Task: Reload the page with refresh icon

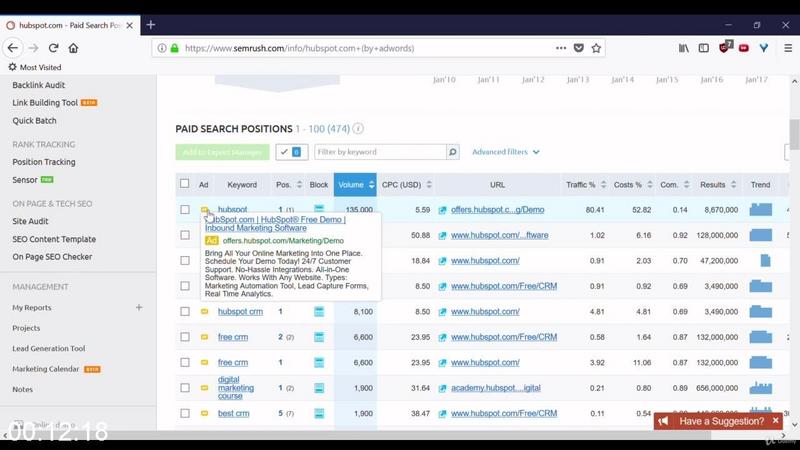Action: (x=53, y=48)
